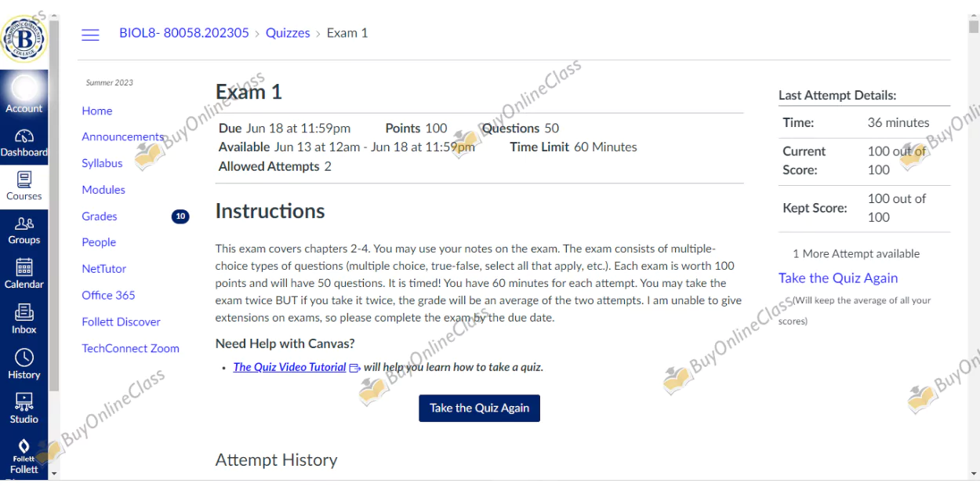Open Grades from the course menu
Screen dimensions: 980x494
click(99, 216)
